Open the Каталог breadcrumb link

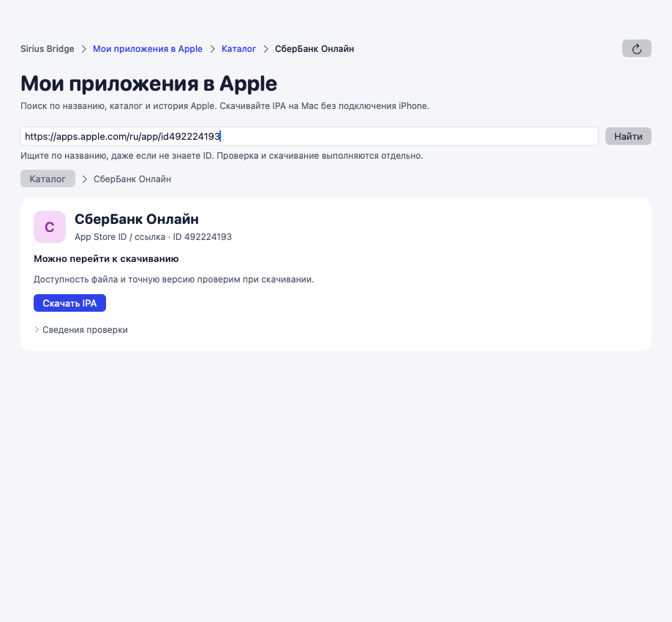(238, 49)
